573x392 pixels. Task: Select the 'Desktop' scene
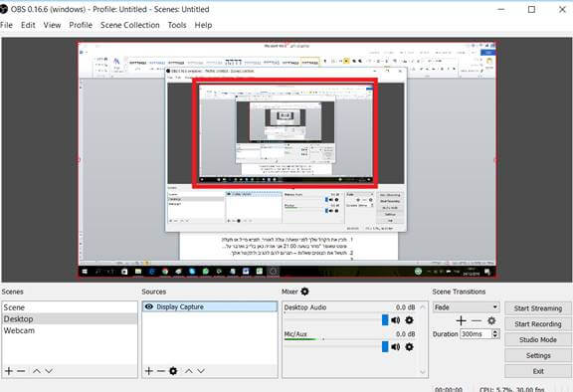click(70, 319)
